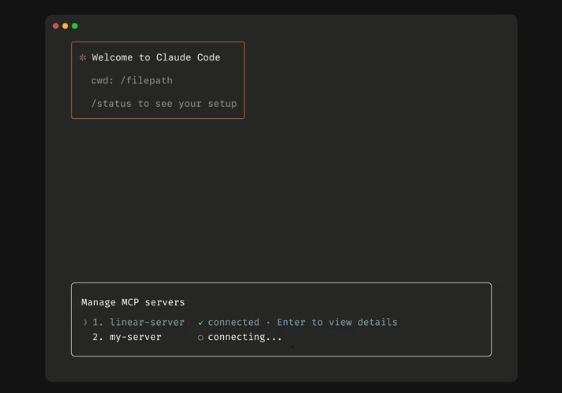Viewport: 562px width, 393px height.
Task: Click the orange Claude asterisk logo
Action: pos(83,57)
